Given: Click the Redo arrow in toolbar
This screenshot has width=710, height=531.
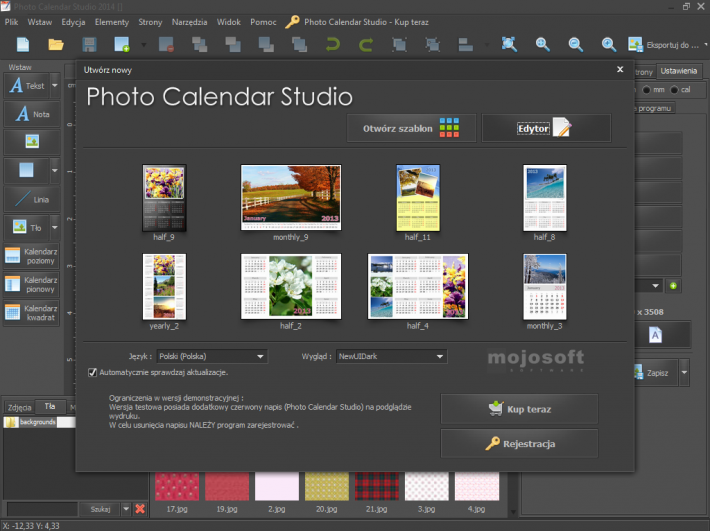Looking at the screenshot, I should pos(366,45).
